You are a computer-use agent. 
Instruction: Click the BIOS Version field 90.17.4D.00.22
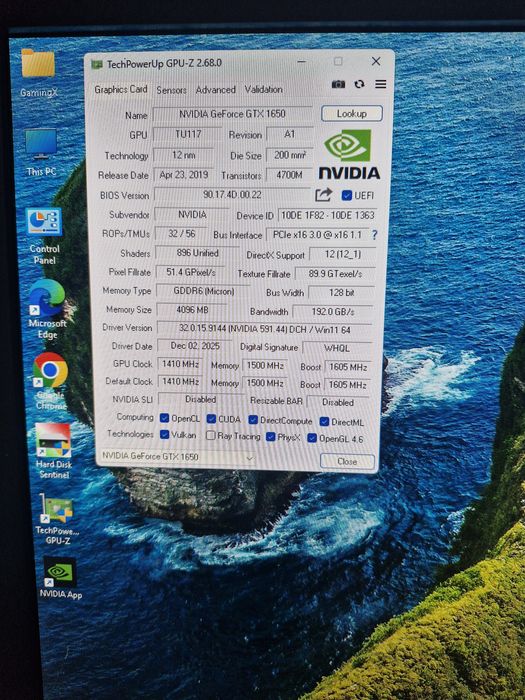pyautogui.click(x=232, y=195)
